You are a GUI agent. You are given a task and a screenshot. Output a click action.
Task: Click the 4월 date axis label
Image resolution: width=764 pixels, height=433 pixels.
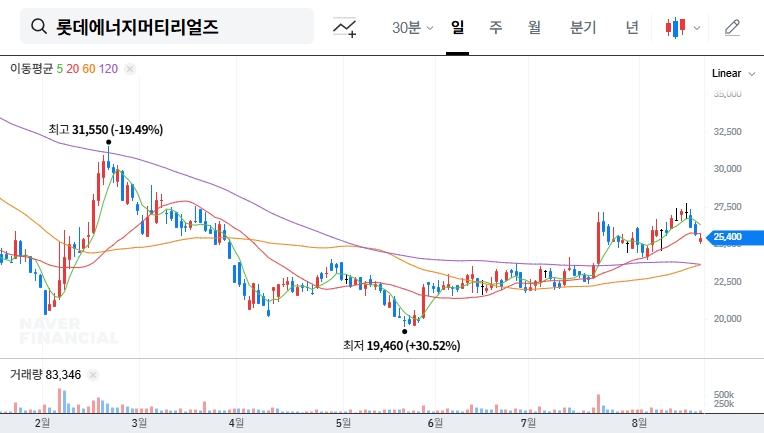[x=236, y=423]
